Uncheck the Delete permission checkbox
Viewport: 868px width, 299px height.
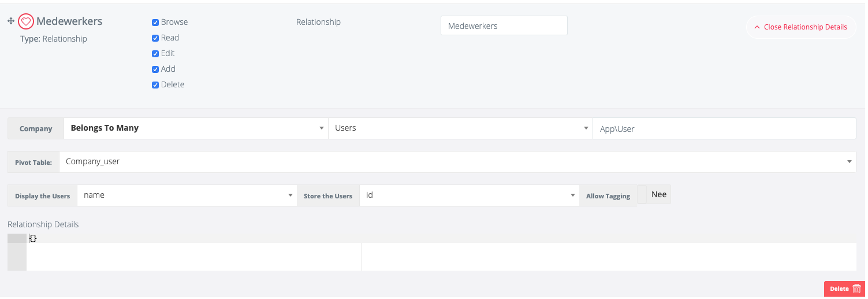(155, 85)
